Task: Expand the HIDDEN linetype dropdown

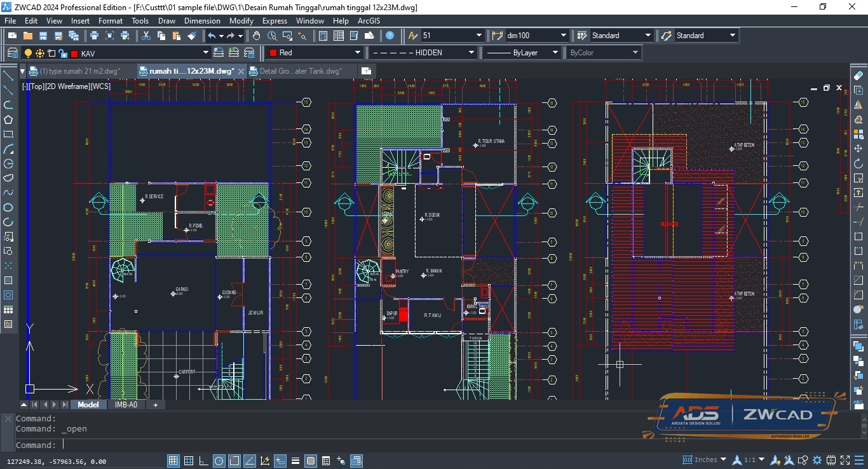Action: pyautogui.click(x=423, y=53)
